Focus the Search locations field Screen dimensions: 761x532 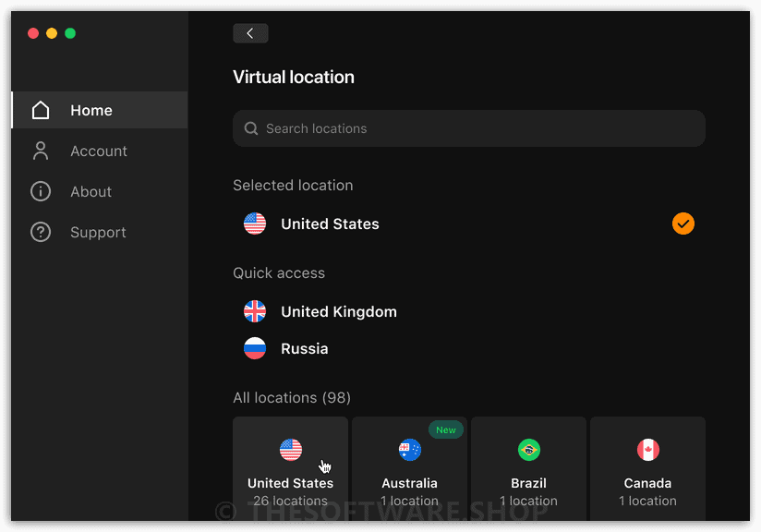pos(469,128)
